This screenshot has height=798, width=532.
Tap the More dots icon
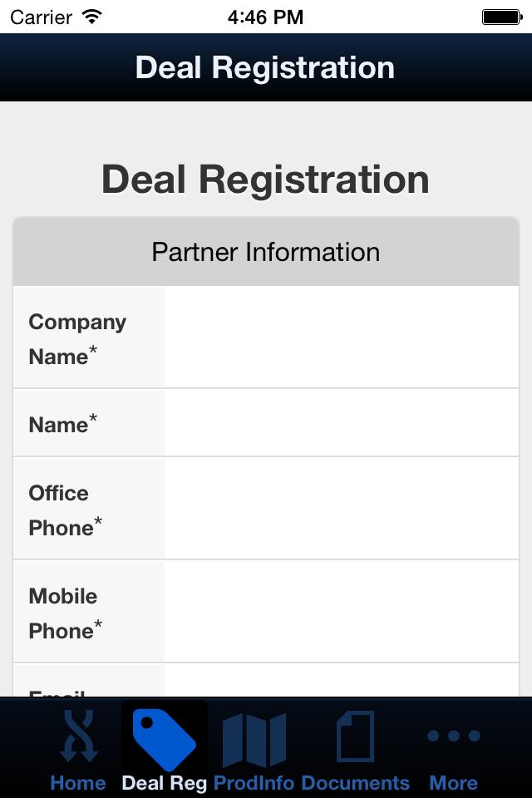coord(453,736)
